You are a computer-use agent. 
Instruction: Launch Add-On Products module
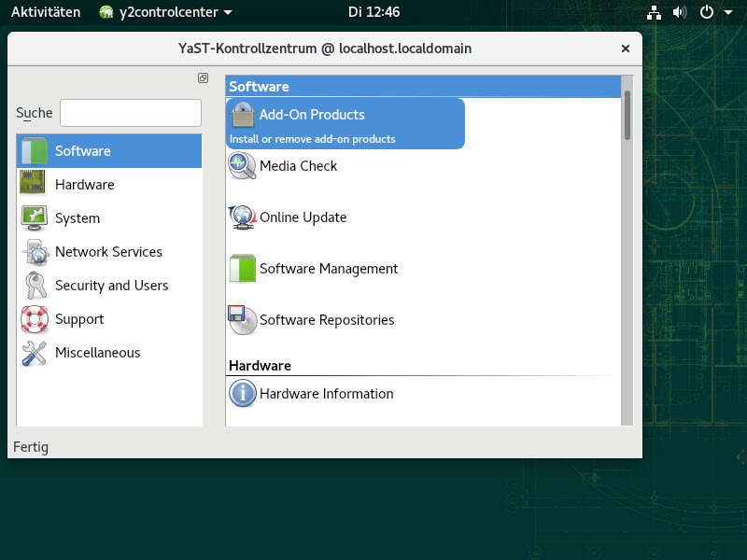pos(311,115)
